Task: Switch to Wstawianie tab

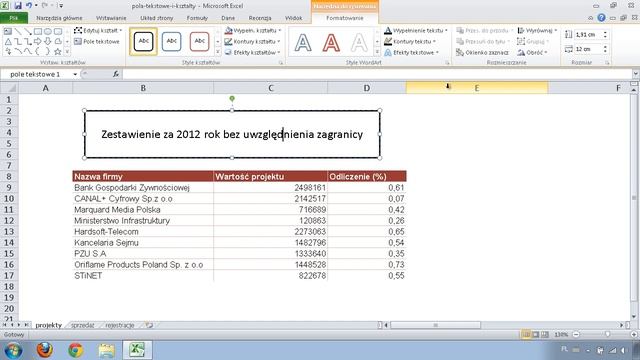Action: pos(111,18)
